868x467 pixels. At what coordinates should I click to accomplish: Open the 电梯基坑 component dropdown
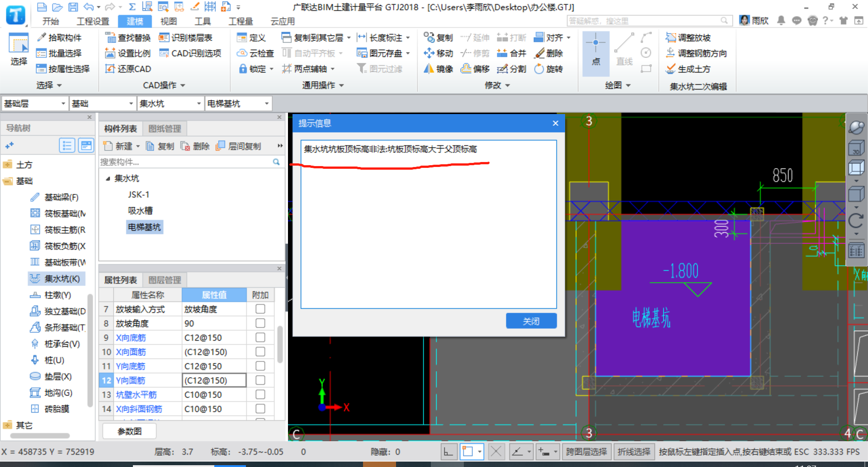click(238, 104)
